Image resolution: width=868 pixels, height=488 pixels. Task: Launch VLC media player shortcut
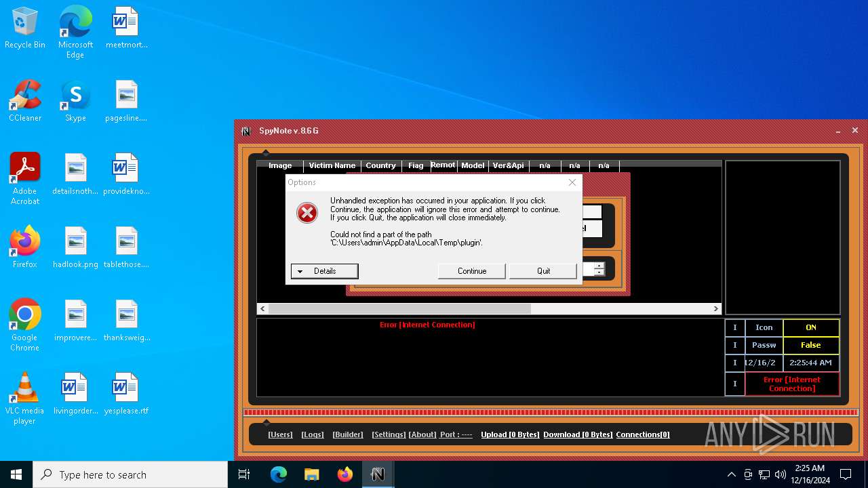(25, 399)
